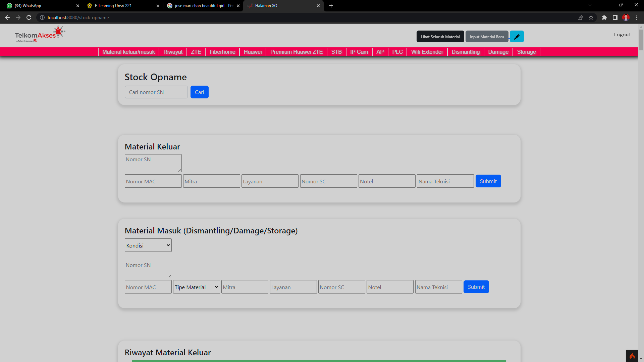The width and height of the screenshot is (644, 362).
Task: Bookmark this page with star icon
Action: tap(591, 17)
